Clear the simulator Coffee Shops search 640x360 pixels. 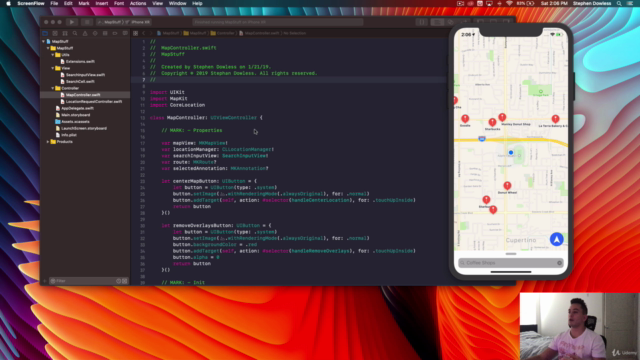(x=559, y=263)
